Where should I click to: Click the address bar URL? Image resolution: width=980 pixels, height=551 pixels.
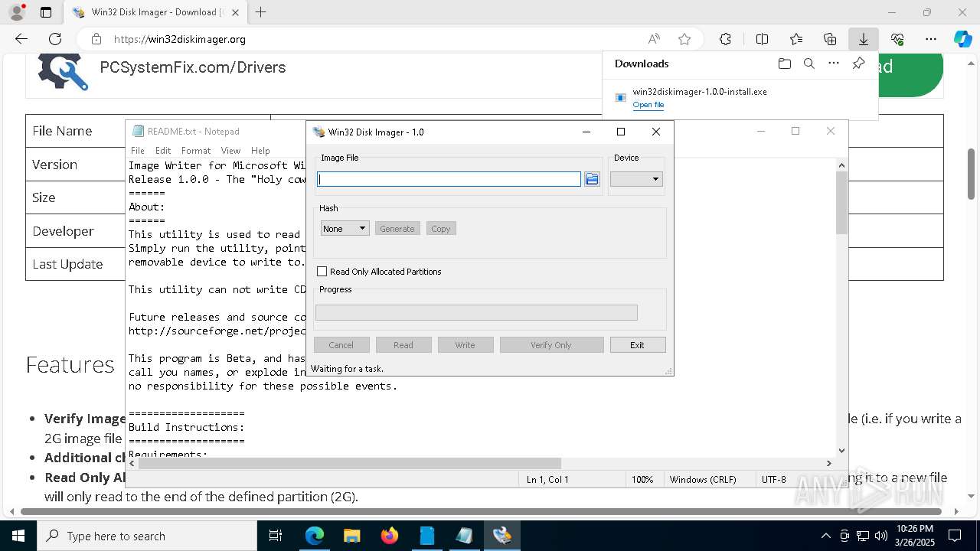180,39
